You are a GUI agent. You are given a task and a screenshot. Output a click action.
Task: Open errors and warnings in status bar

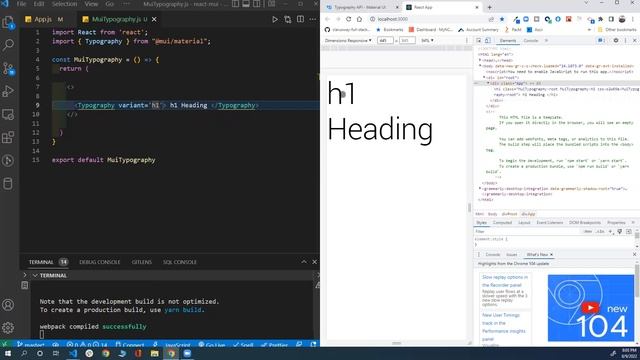pos(87,345)
